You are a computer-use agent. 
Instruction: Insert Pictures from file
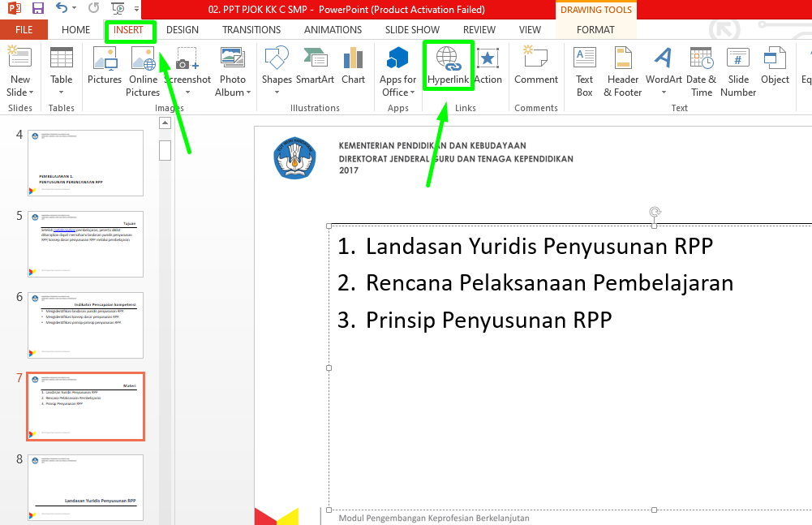coord(104,69)
